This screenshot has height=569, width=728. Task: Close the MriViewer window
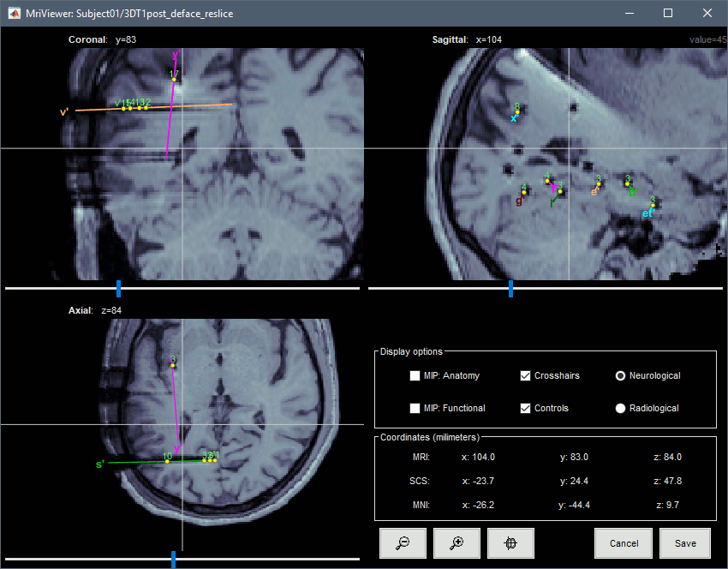click(x=706, y=14)
